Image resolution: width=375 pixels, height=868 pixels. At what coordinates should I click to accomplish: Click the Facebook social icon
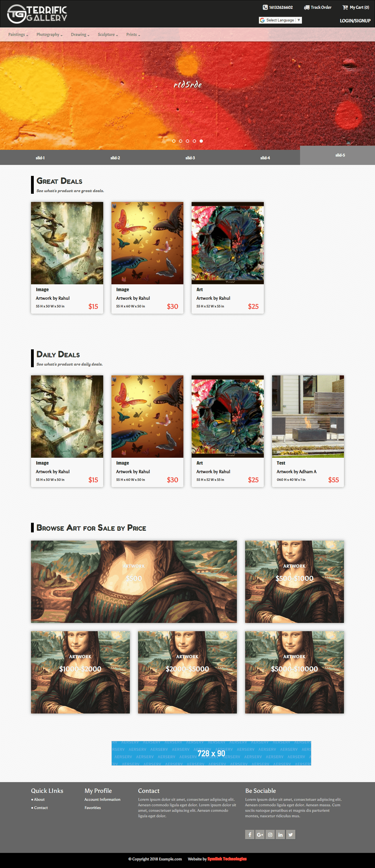click(250, 834)
